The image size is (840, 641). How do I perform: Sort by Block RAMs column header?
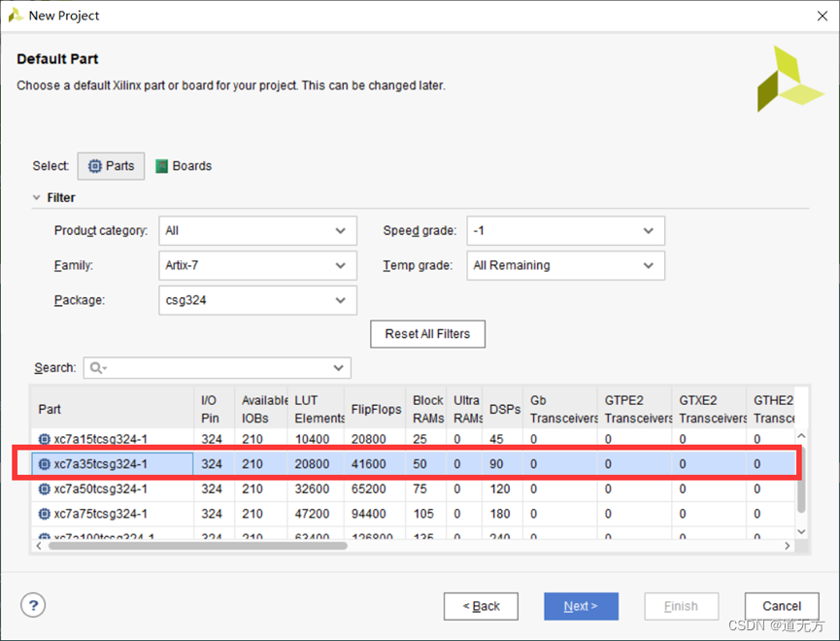tap(426, 409)
